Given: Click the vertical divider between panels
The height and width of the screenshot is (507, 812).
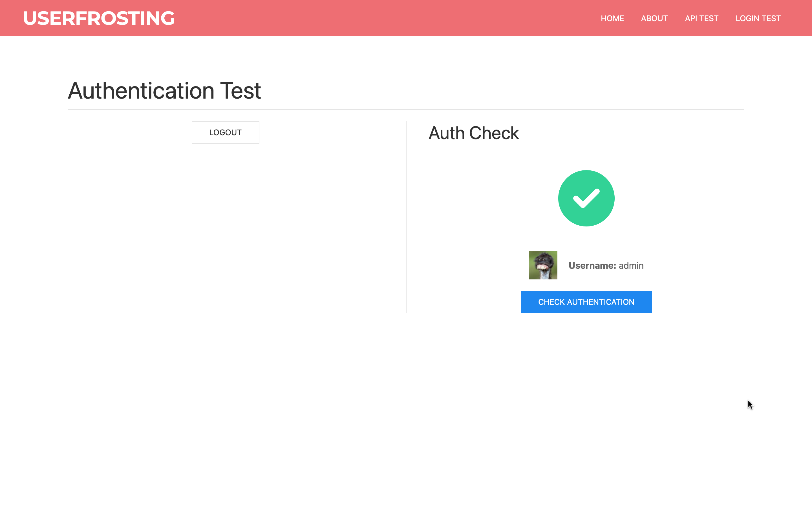Looking at the screenshot, I should tap(406, 218).
